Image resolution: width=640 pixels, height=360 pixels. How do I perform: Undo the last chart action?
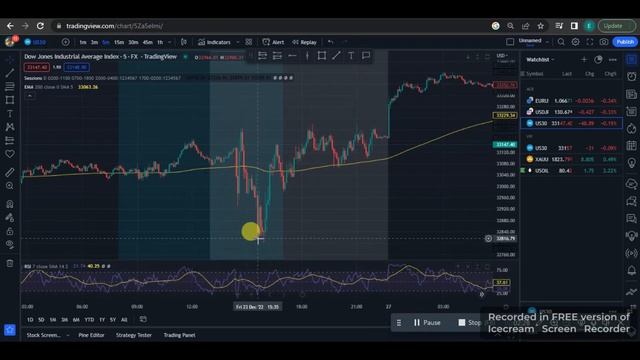331,42
